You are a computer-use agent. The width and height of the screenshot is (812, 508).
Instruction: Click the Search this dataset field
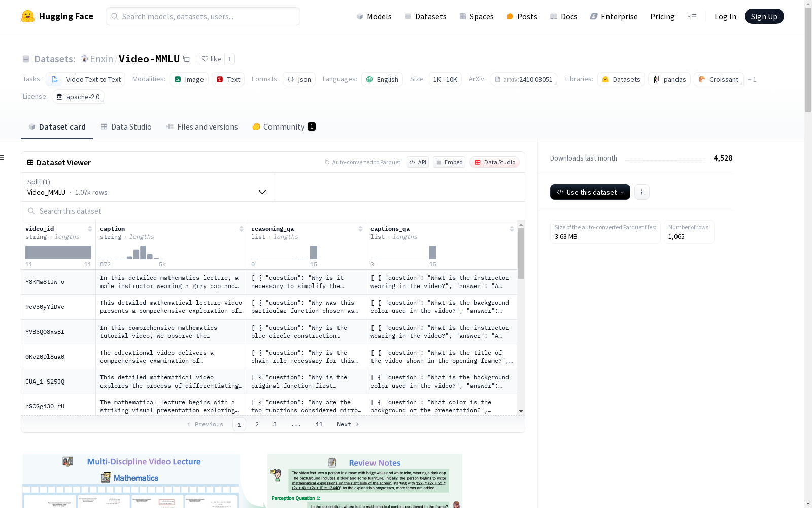[273, 211]
